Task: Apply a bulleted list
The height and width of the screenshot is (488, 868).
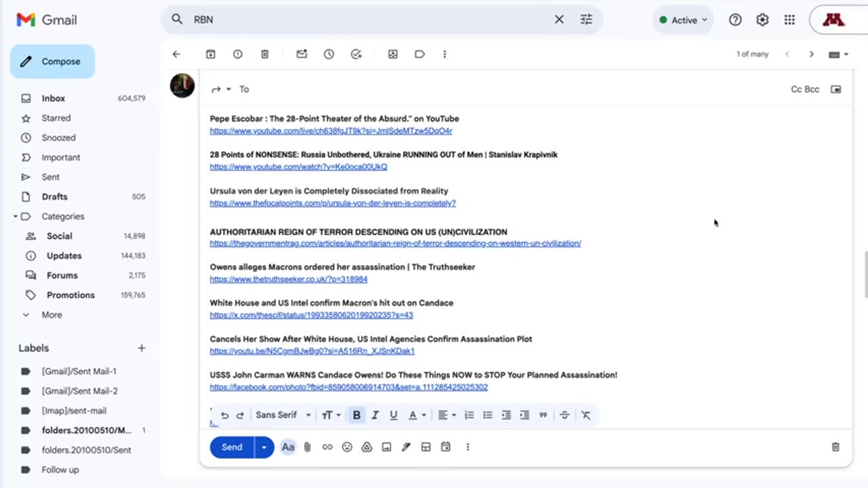Action: click(x=488, y=415)
